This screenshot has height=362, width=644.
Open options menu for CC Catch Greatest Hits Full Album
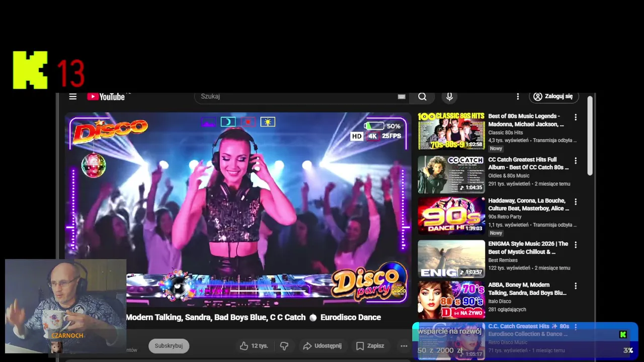tap(576, 160)
